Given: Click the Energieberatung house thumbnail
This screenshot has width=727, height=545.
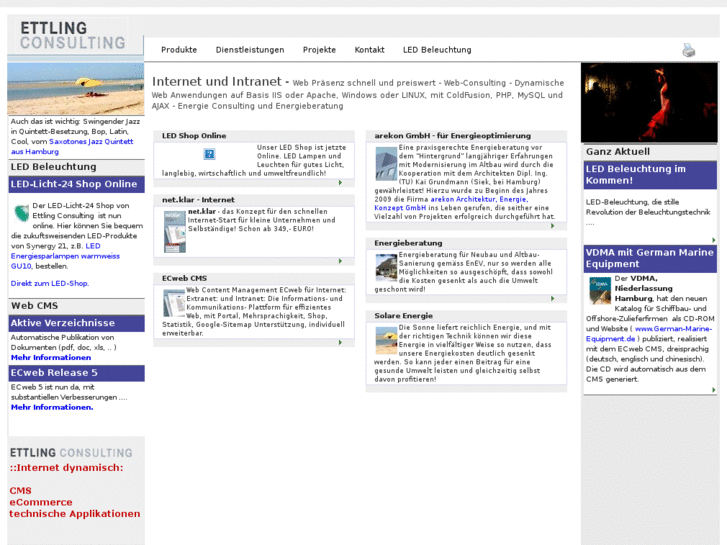Looking at the screenshot, I should 386,268.
